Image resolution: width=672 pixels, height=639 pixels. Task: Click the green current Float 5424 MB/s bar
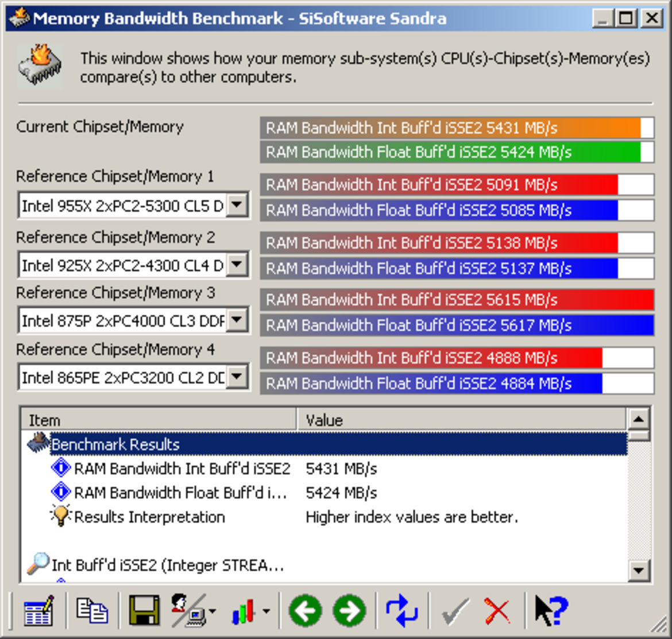(457, 152)
